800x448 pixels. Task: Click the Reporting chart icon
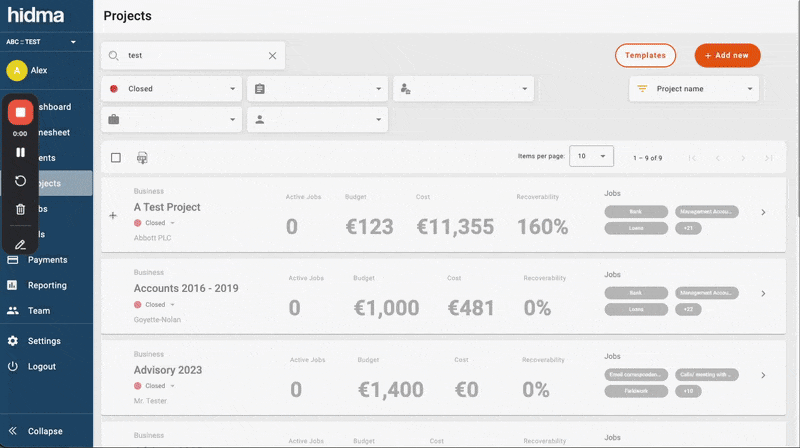[x=12, y=285]
